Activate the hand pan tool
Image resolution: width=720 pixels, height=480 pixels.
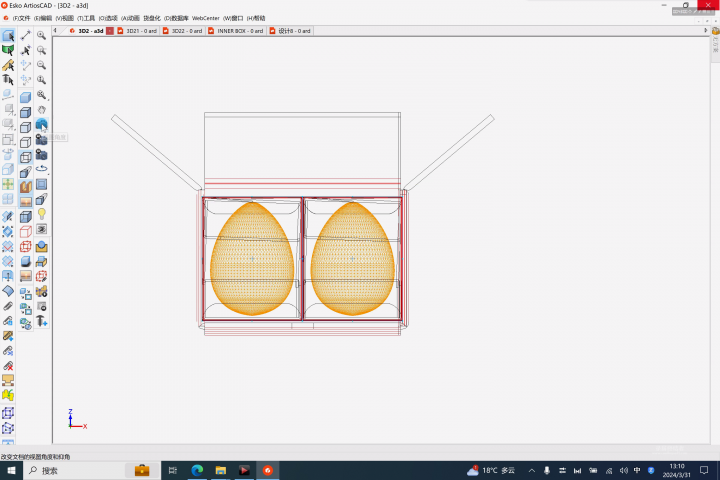pyautogui.click(x=41, y=110)
